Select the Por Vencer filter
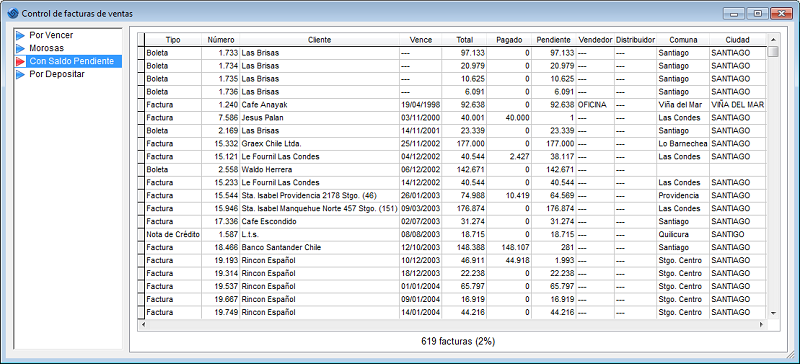This screenshot has height=364, width=800. [x=51, y=35]
